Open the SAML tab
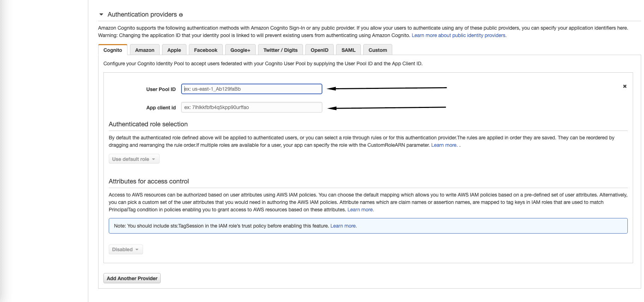 tap(348, 50)
